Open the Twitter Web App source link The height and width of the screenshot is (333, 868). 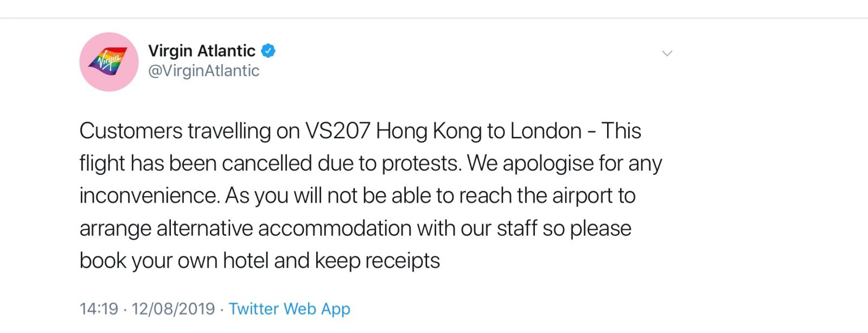coord(289,309)
